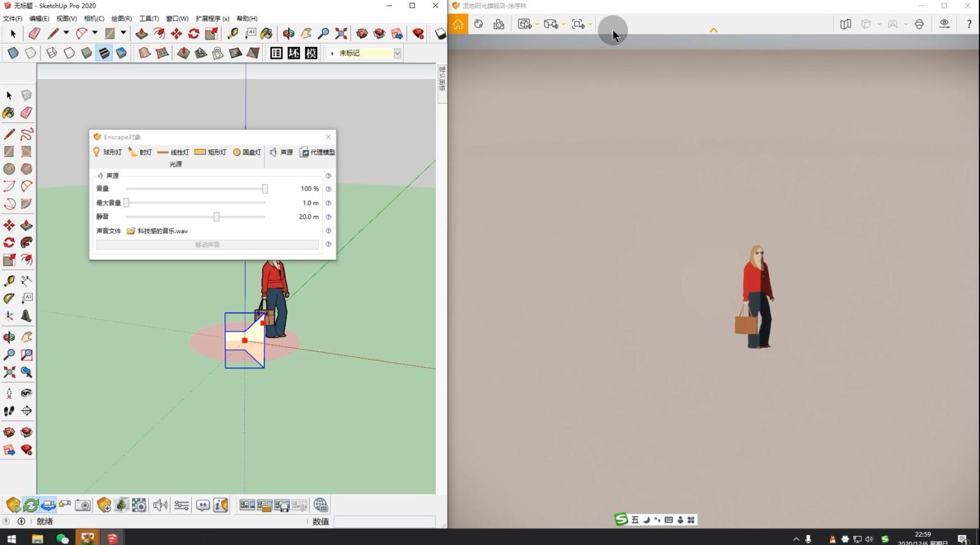Click the 科技感的音乐.wav sound file
The height and width of the screenshot is (545, 980).
coord(162,231)
